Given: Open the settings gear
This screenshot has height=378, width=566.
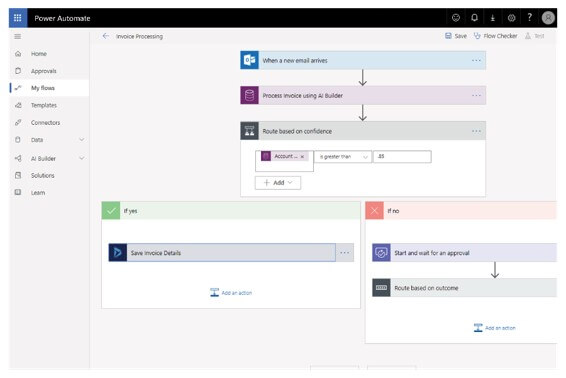Looking at the screenshot, I should [511, 18].
